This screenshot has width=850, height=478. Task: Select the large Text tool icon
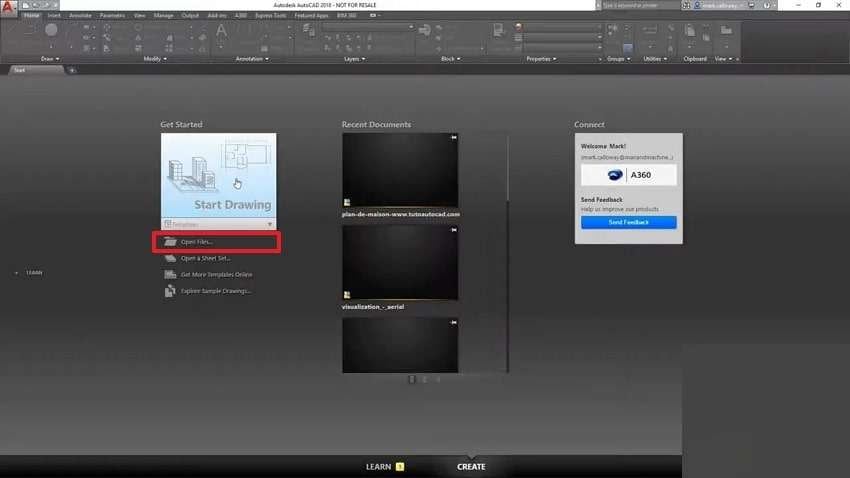tap(221, 31)
